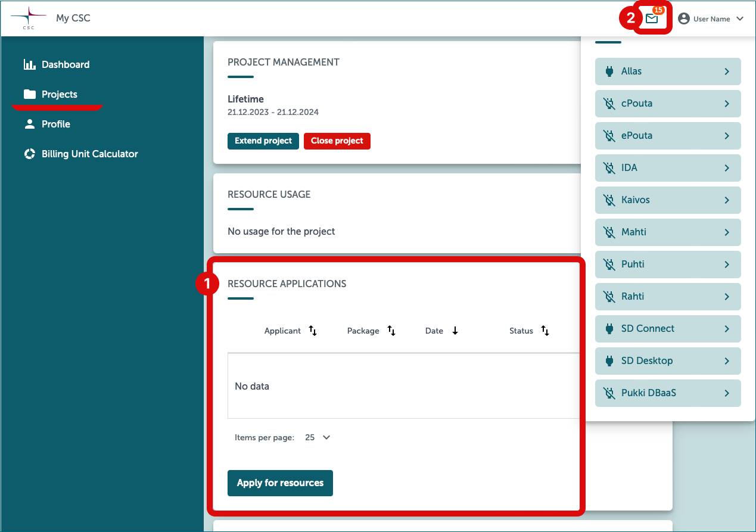Click the unplugged icon beside Pukki DBaaS
The width and height of the screenshot is (756, 532).
tap(609, 393)
